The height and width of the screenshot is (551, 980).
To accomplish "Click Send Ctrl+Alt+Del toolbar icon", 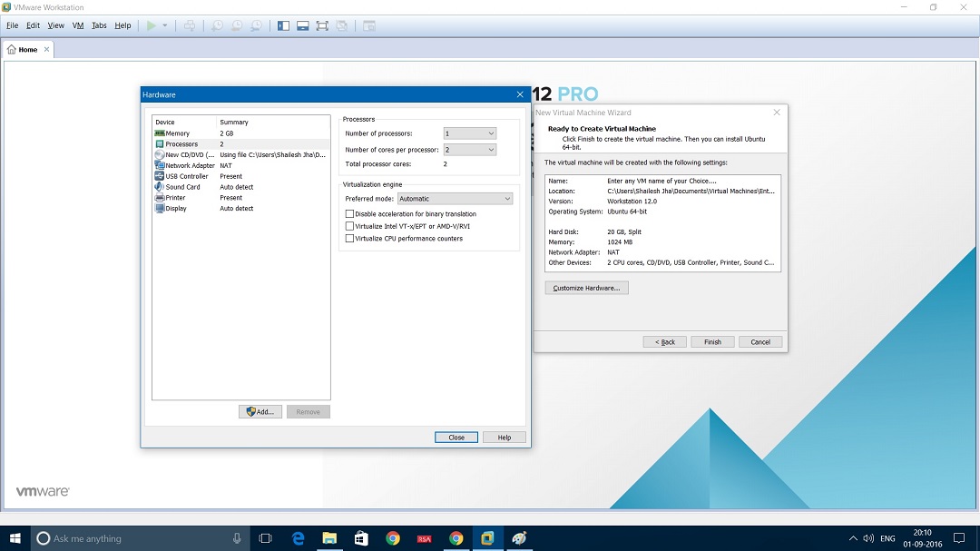I will (190, 25).
